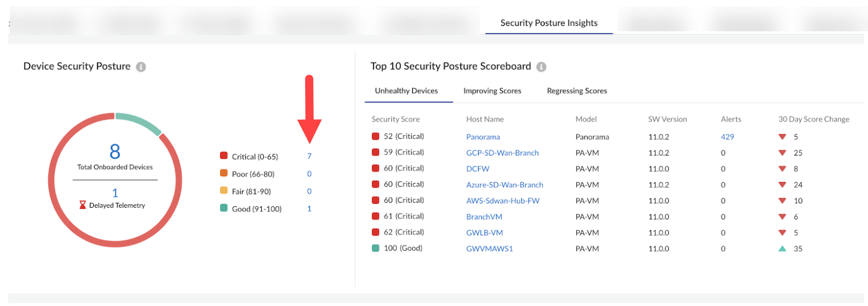The width and height of the screenshot is (868, 306).
Task: Click green Good legend square
Action: [x=224, y=208]
